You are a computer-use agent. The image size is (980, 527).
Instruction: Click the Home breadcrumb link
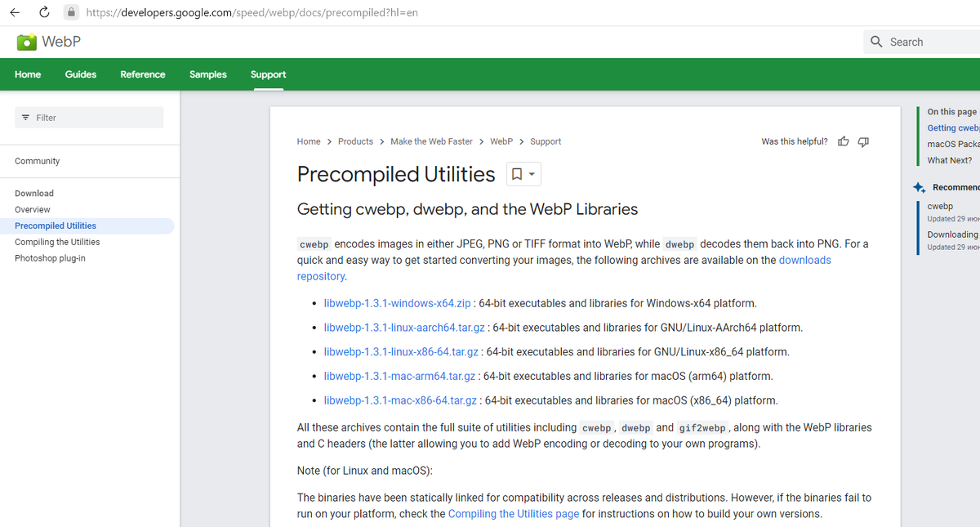[309, 141]
